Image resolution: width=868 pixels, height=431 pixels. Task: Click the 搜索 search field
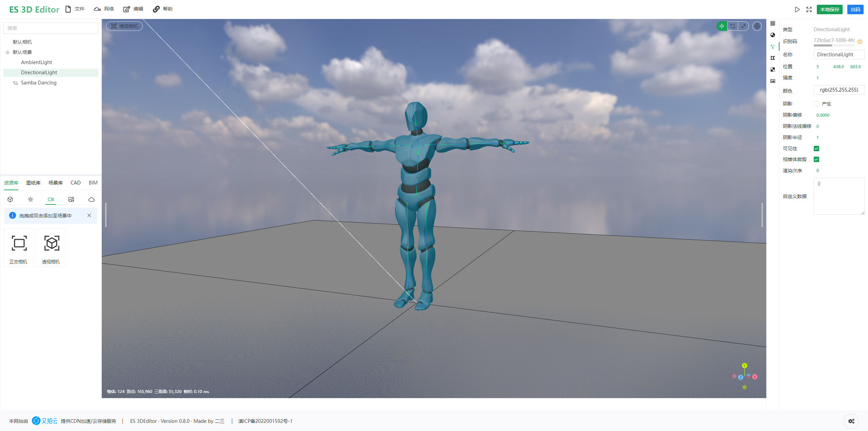pyautogui.click(x=51, y=28)
